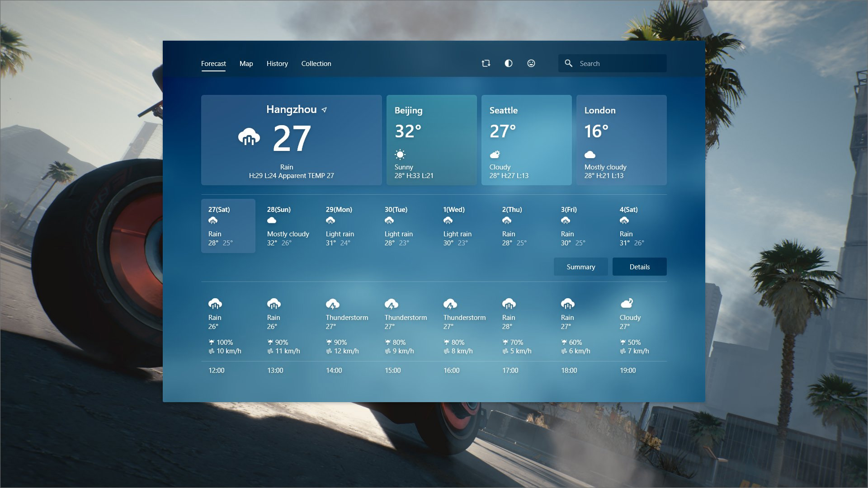Select the 4(Sat) forecast day
Viewport: 868px width, 488px height.
click(x=640, y=226)
